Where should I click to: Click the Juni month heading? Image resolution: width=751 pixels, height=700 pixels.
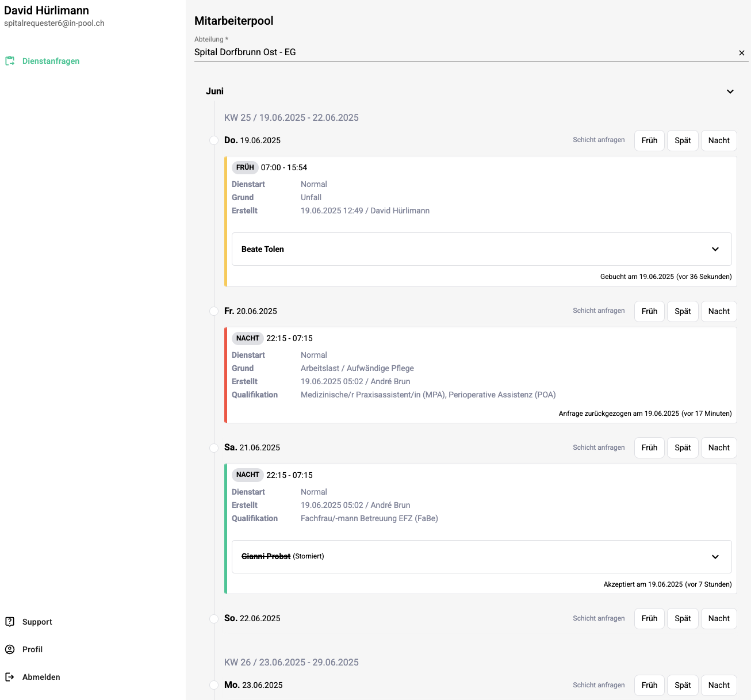coord(214,91)
